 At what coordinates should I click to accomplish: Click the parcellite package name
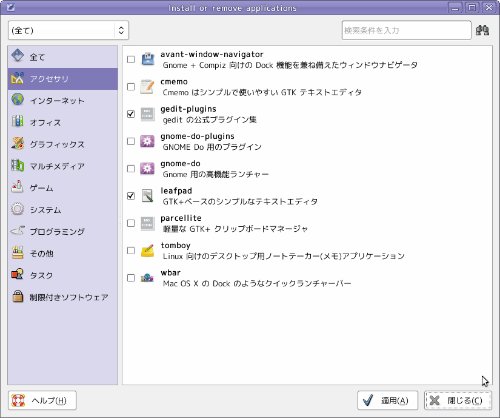point(181,218)
